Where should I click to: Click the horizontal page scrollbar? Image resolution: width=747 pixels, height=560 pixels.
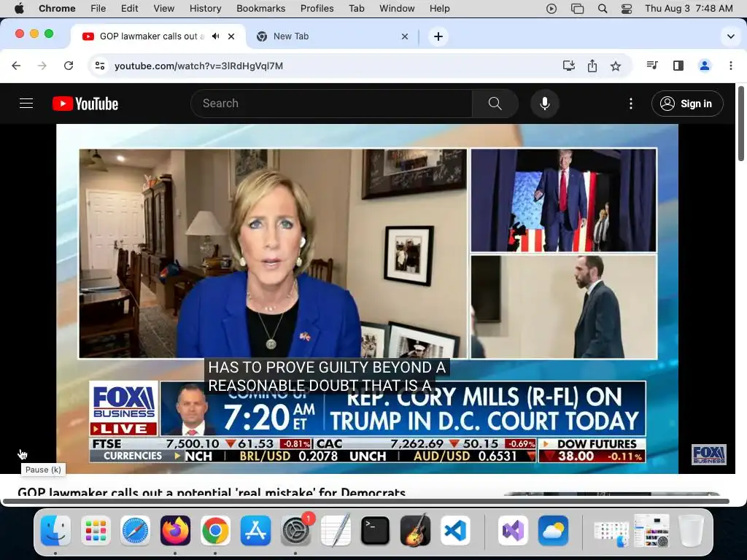tap(366, 501)
